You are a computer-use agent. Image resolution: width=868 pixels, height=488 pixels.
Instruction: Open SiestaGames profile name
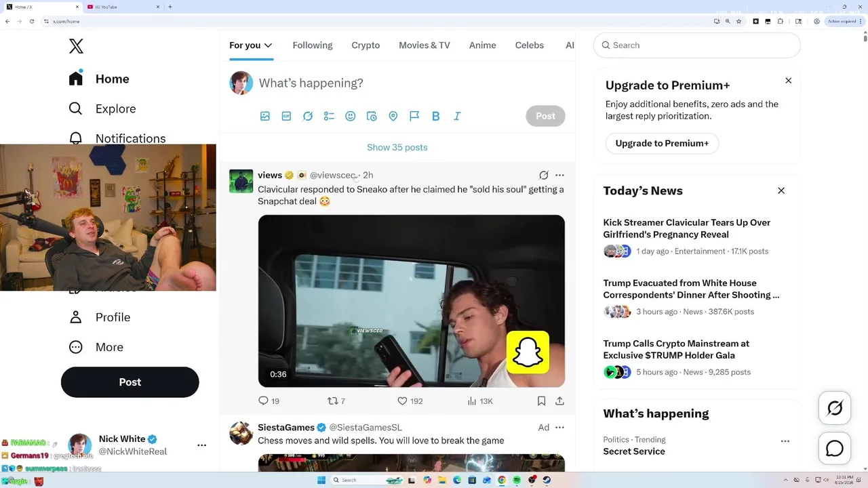point(286,427)
